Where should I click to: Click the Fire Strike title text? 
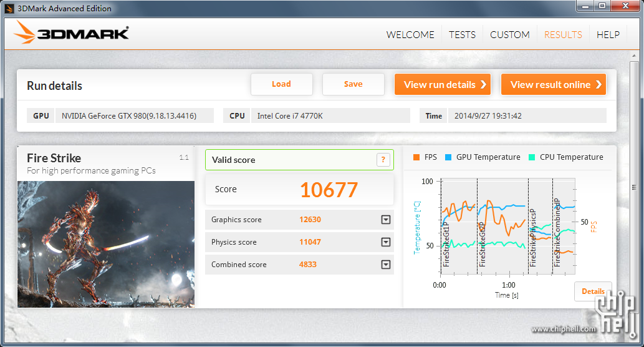click(x=54, y=159)
